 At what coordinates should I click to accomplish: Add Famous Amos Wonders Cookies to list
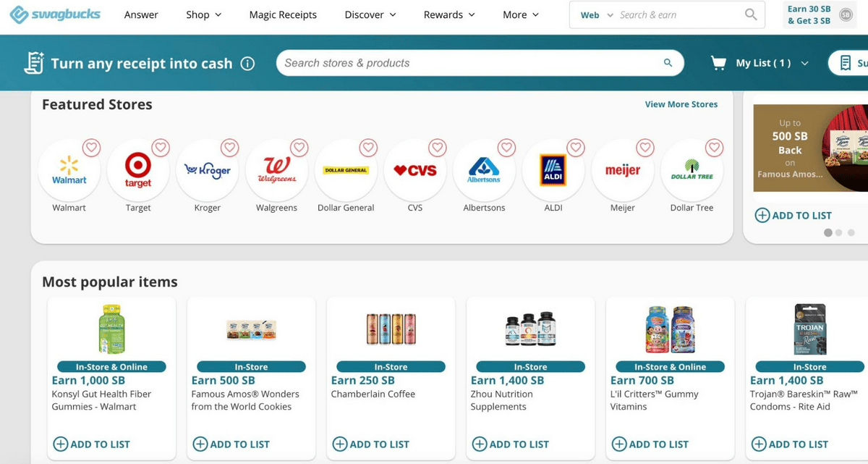point(231,444)
